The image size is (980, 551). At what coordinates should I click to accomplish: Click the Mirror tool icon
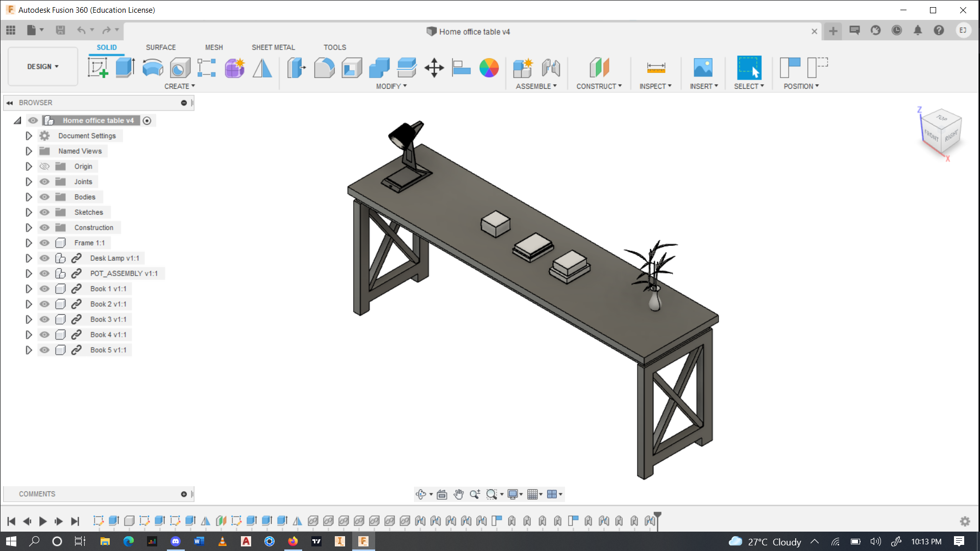tap(262, 67)
